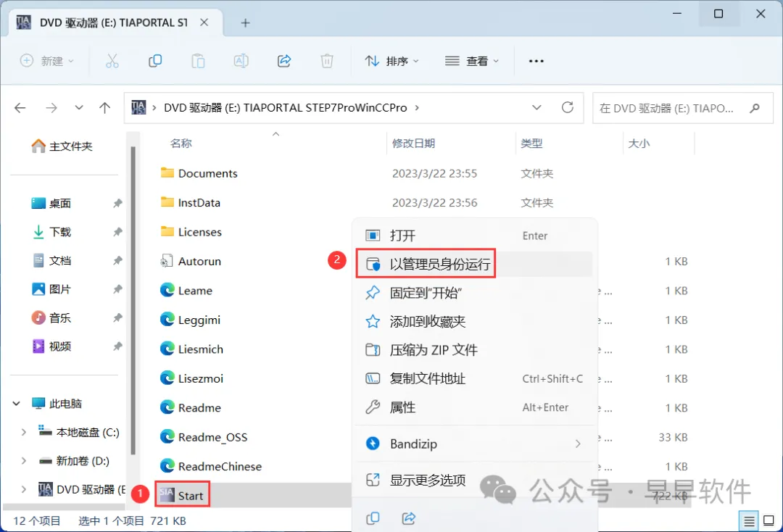The width and height of the screenshot is (783, 532).
Task: Open a new tab with plus button
Action: coord(245,23)
